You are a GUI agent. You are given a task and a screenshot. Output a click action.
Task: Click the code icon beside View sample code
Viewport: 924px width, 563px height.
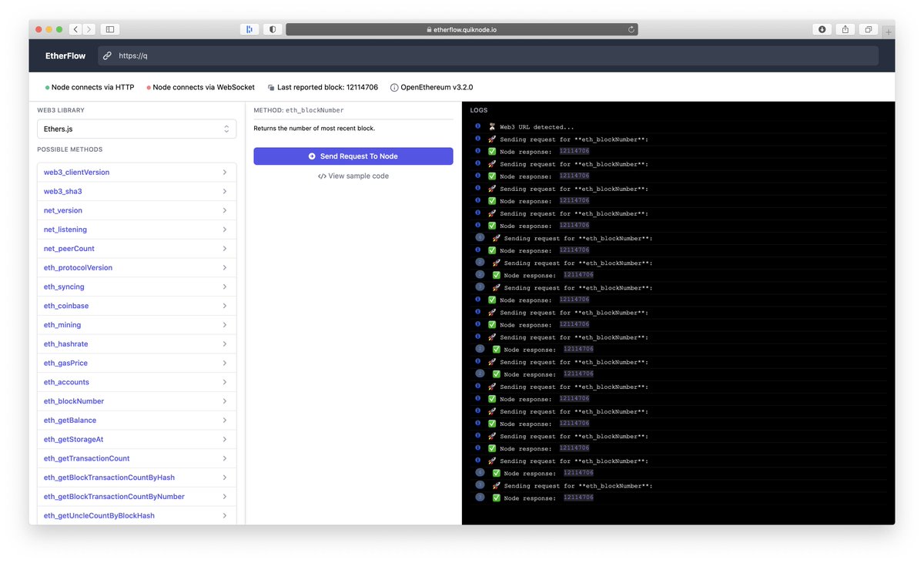(x=323, y=175)
